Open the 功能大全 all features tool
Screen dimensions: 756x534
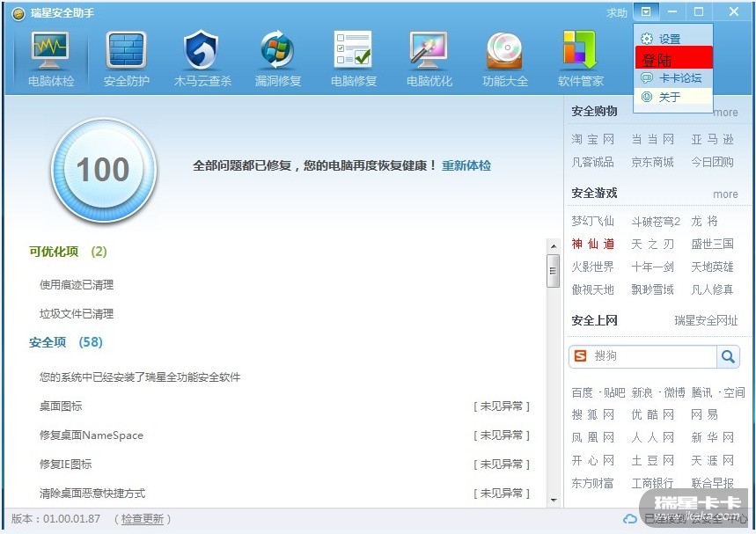pyautogui.click(x=505, y=59)
